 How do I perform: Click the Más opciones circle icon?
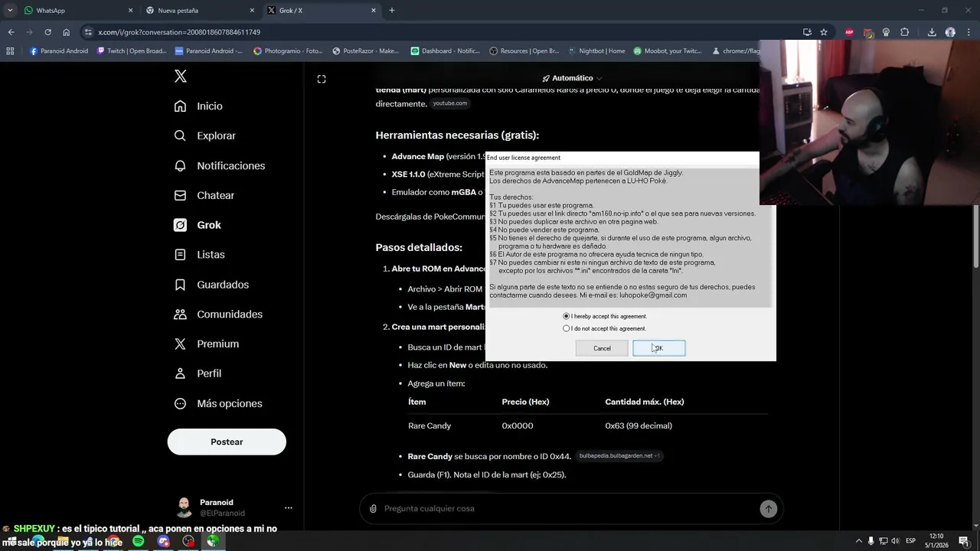[x=180, y=403]
